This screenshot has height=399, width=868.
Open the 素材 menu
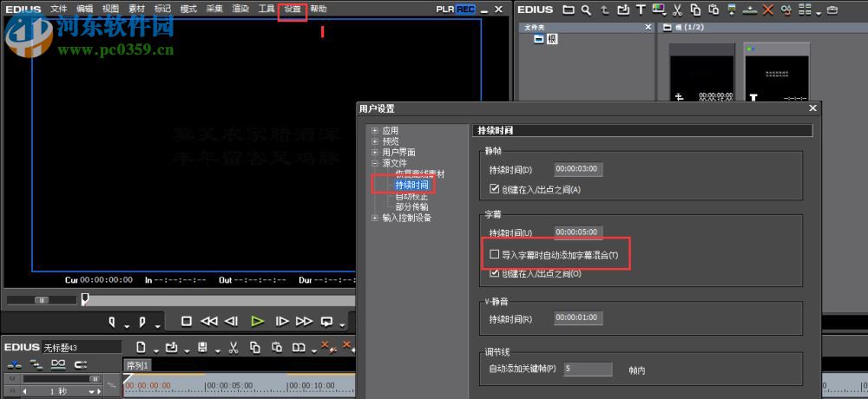click(137, 9)
